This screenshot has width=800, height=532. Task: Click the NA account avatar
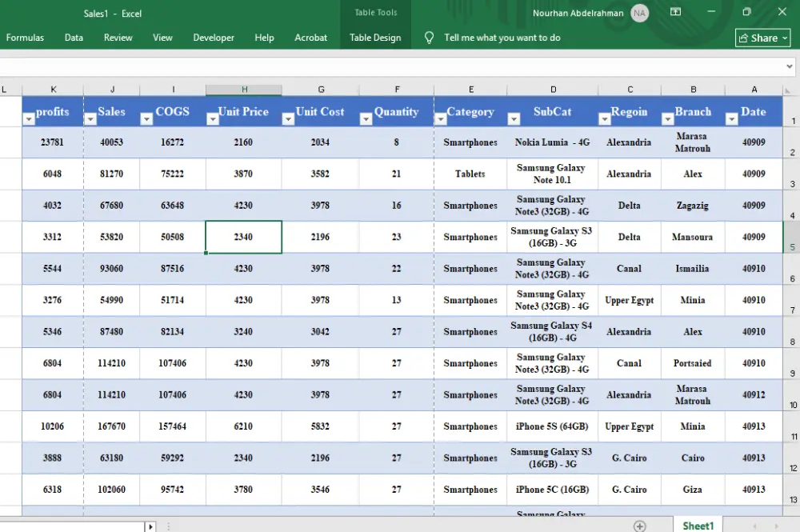coord(640,14)
